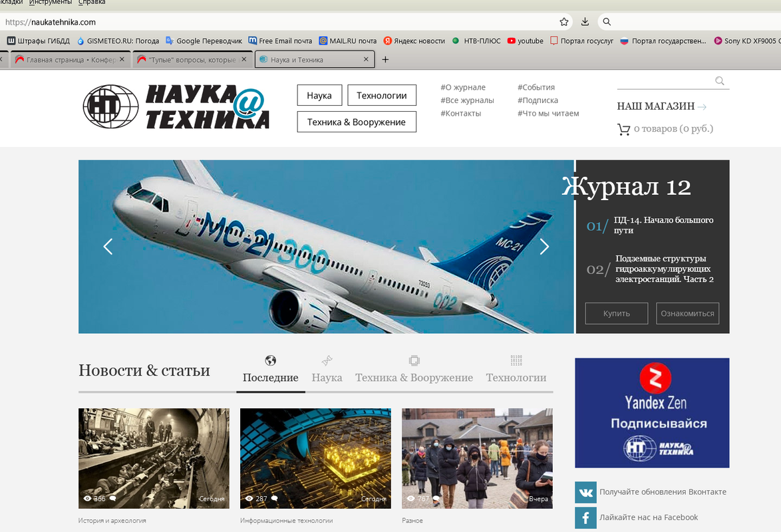This screenshot has width=781, height=532.
Task: Click the Купить button
Action: [x=617, y=313]
